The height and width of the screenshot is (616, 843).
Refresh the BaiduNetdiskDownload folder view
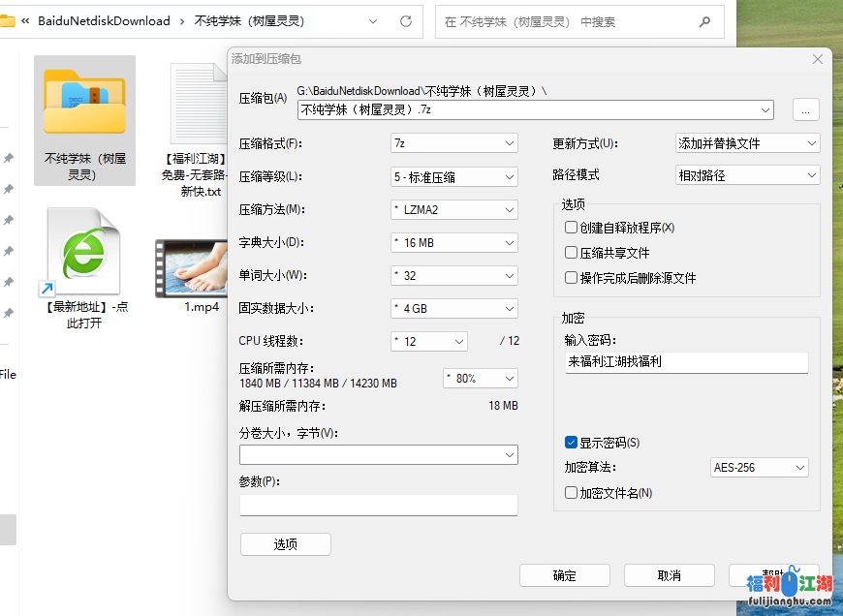point(405,20)
